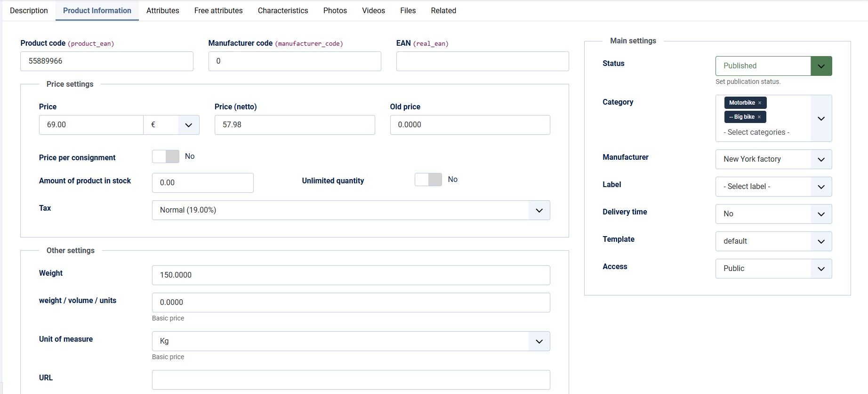This screenshot has width=868, height=394.
Task: Open the Access dropdown set to Public
Action: pos(773,269)
